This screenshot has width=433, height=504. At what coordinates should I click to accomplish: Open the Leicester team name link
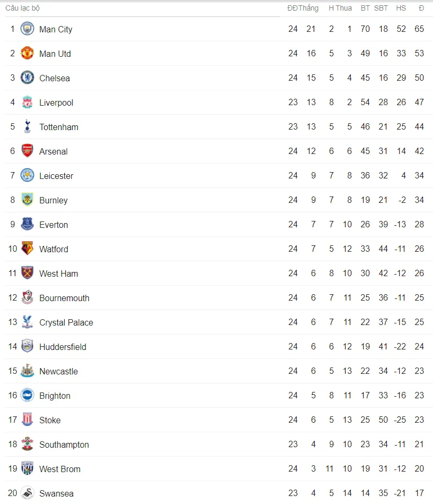56,176
